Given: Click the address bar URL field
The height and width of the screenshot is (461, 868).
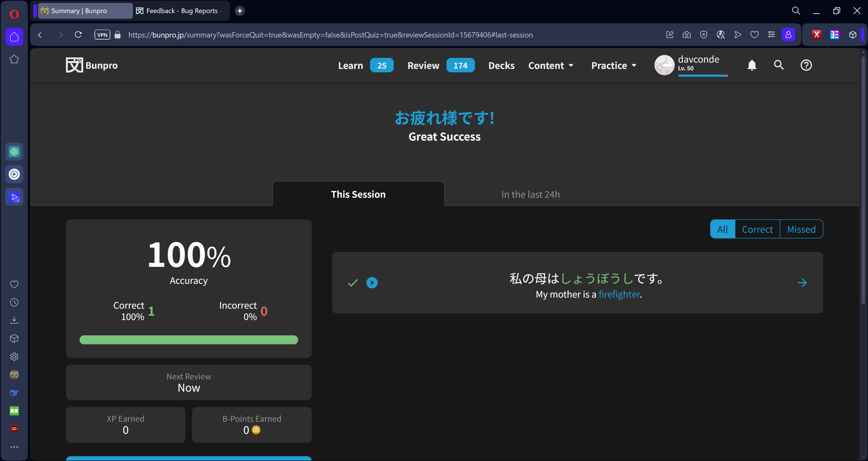Looking at the screenshot, I should [330, 35].
